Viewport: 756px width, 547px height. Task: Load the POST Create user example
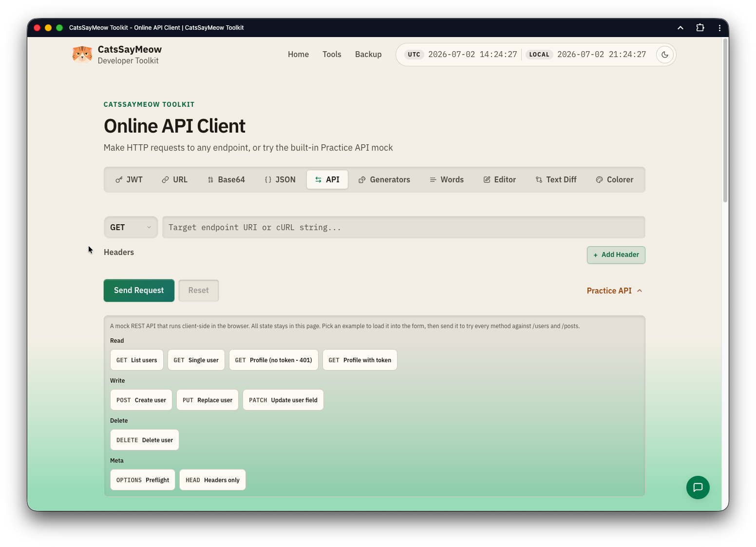141,400
